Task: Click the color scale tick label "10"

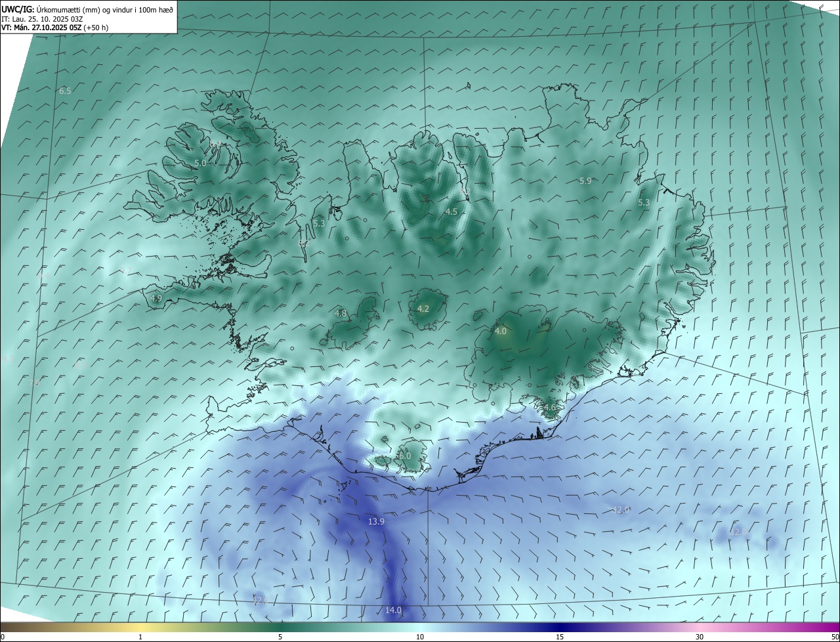Action: [420, 637]
